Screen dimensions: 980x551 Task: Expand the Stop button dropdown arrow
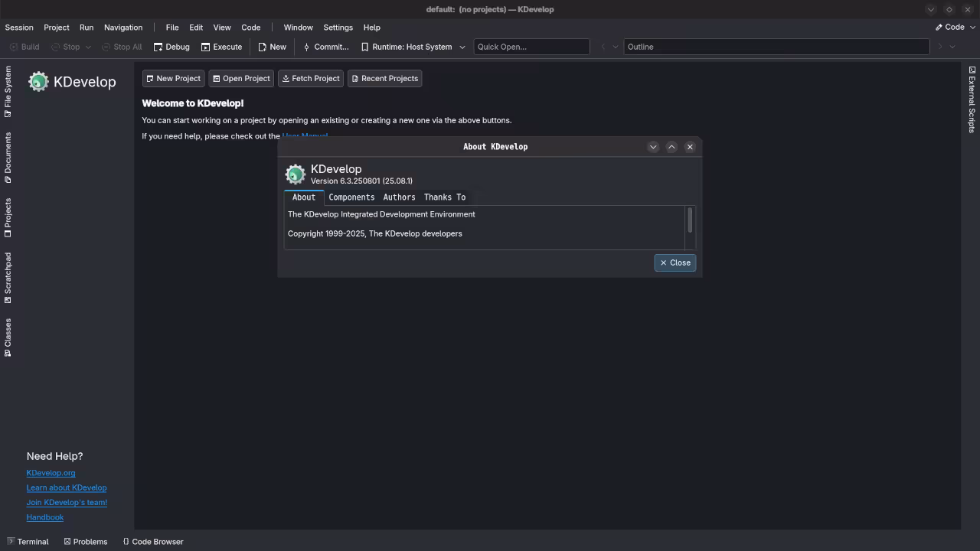(88, 47)
